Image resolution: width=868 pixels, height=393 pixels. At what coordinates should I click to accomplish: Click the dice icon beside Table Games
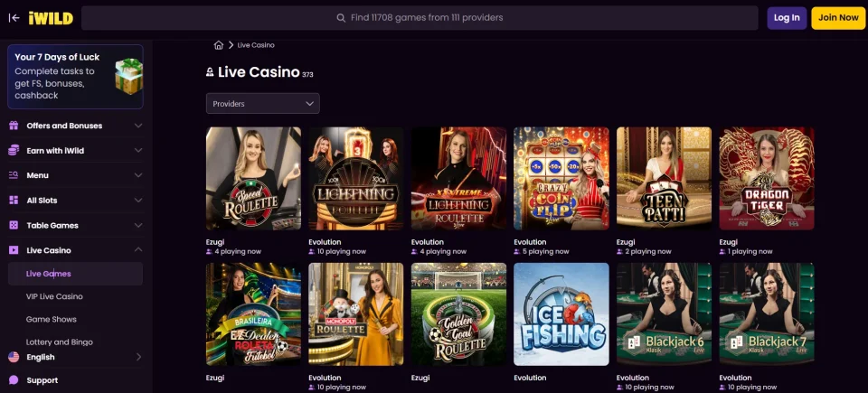pos(14,225)
